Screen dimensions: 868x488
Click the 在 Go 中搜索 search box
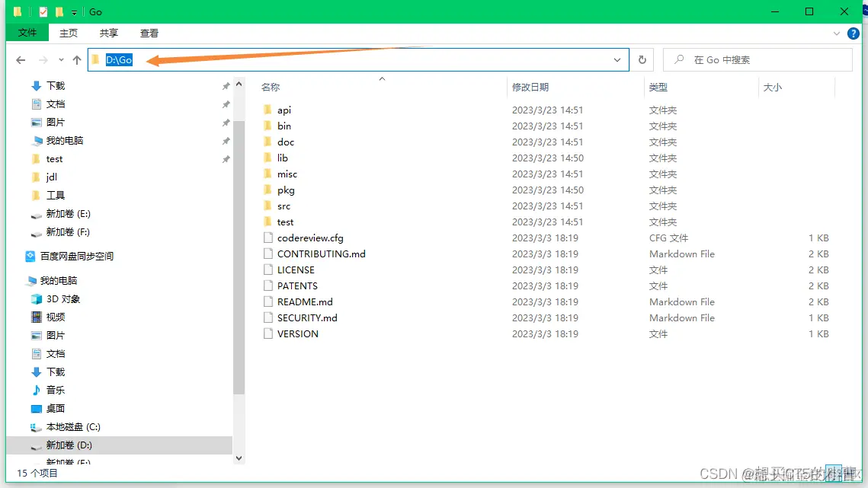[757, 59]
